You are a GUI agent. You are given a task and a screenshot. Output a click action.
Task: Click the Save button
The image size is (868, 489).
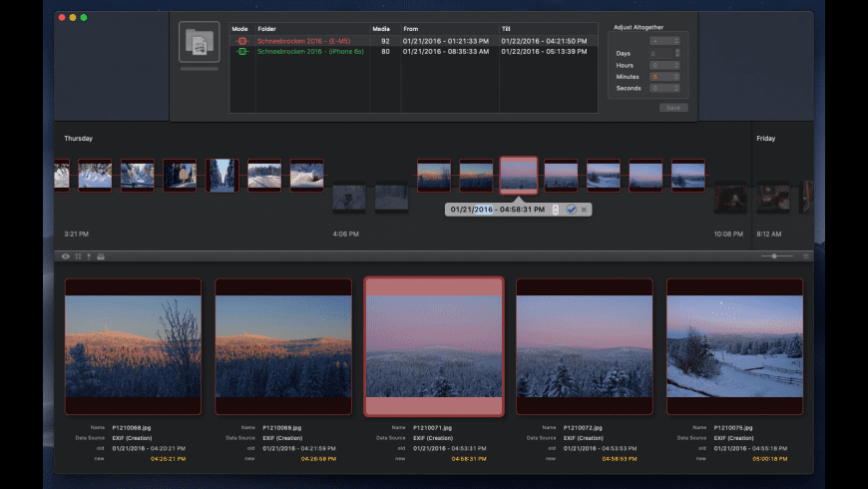tap(673, 108)
